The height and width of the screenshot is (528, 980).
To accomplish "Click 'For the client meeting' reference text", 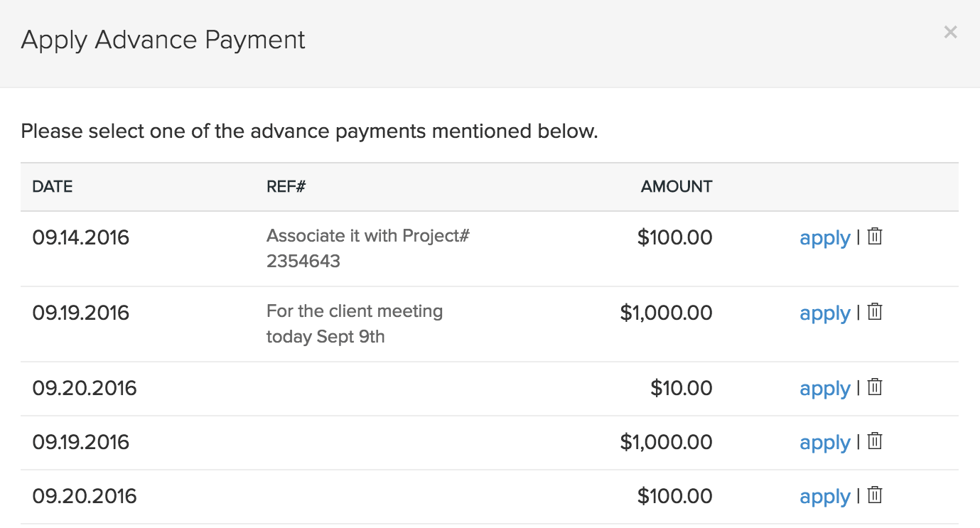I will tap(354, 311).
